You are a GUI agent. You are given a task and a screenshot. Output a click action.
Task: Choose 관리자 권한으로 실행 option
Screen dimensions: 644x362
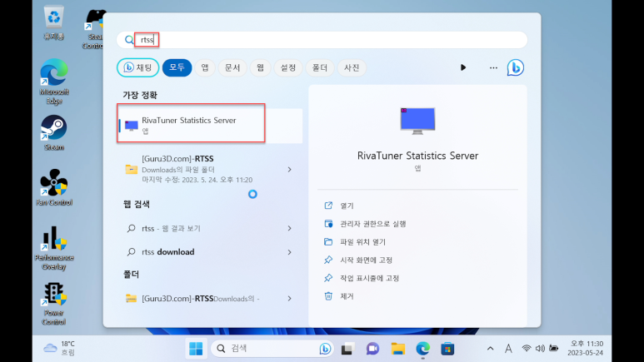365,224
